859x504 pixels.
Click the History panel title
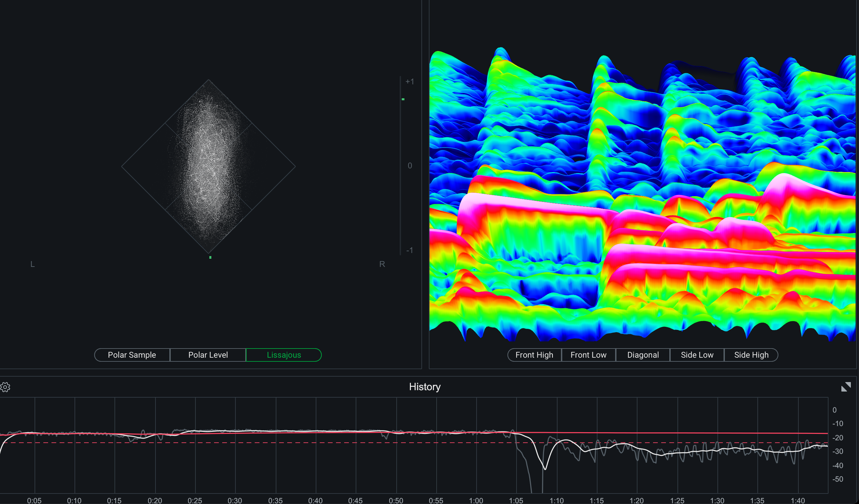[x=425, y=387]
